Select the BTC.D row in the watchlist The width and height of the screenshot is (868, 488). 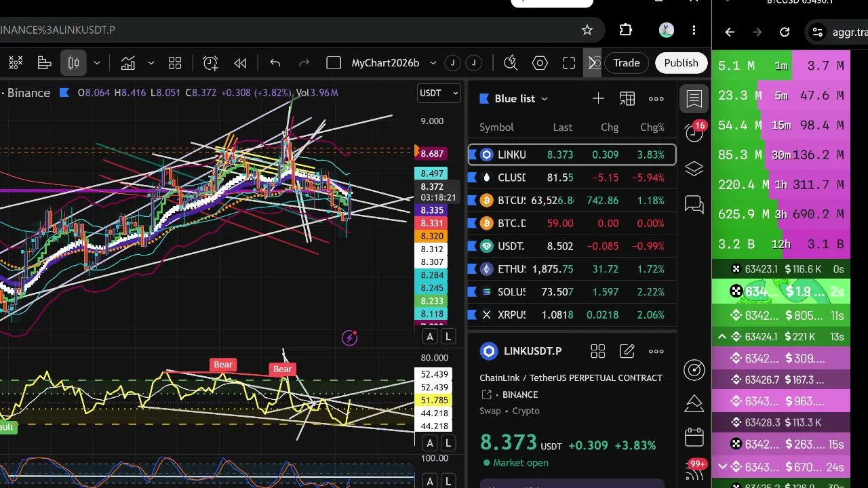tap(572, 223)
